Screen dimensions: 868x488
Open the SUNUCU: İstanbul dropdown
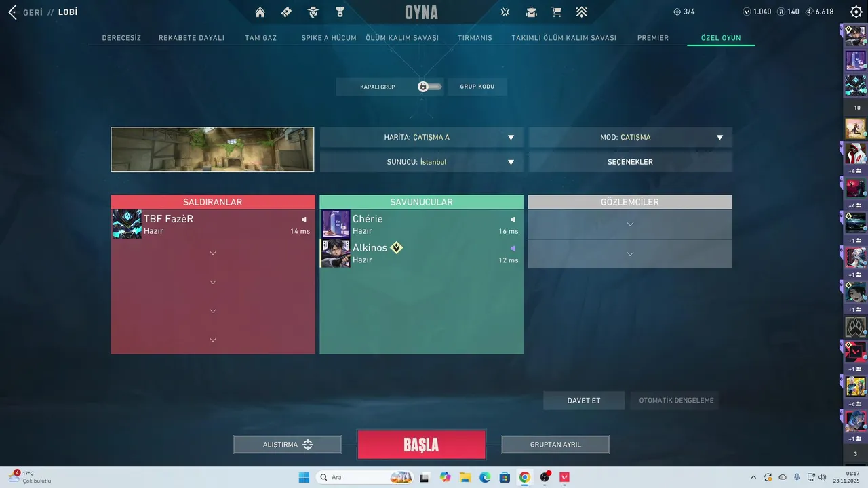[x=422, y=162]
